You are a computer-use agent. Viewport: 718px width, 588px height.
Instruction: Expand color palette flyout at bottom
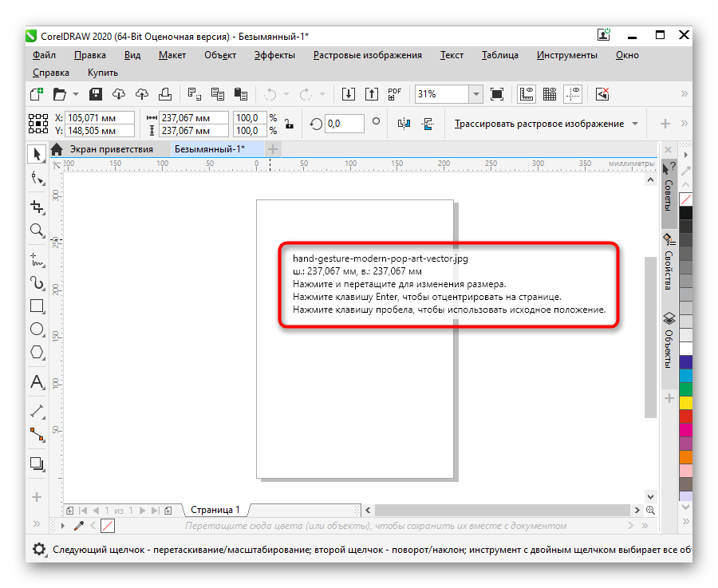click(x=685, y=521)
